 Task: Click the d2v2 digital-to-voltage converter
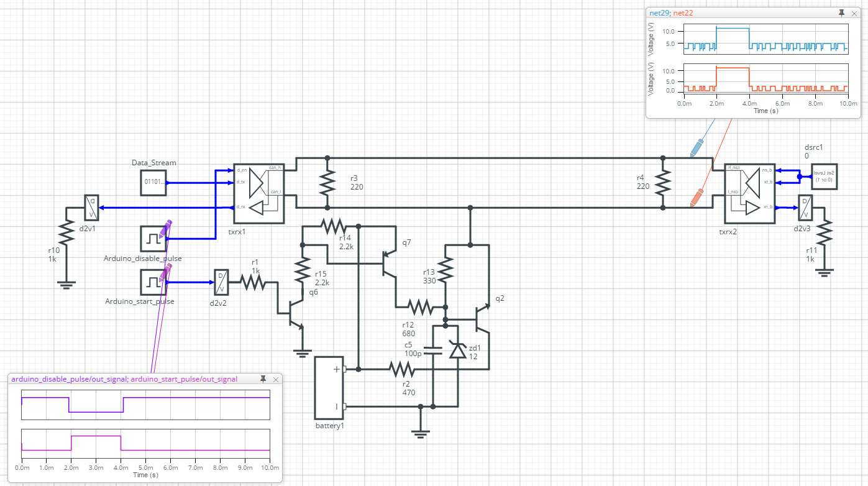click(x=221, y=282)
